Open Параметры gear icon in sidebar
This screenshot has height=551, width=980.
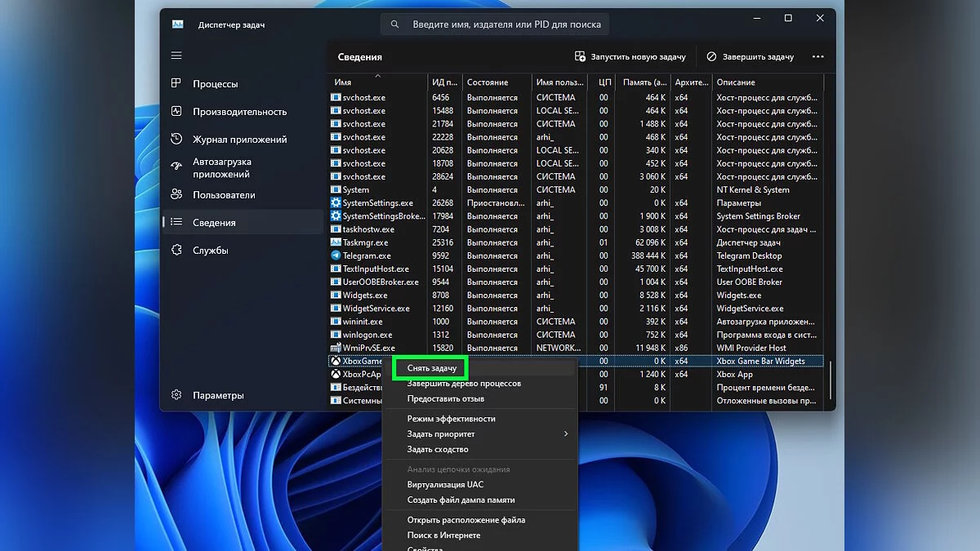(x=176, y=395)
